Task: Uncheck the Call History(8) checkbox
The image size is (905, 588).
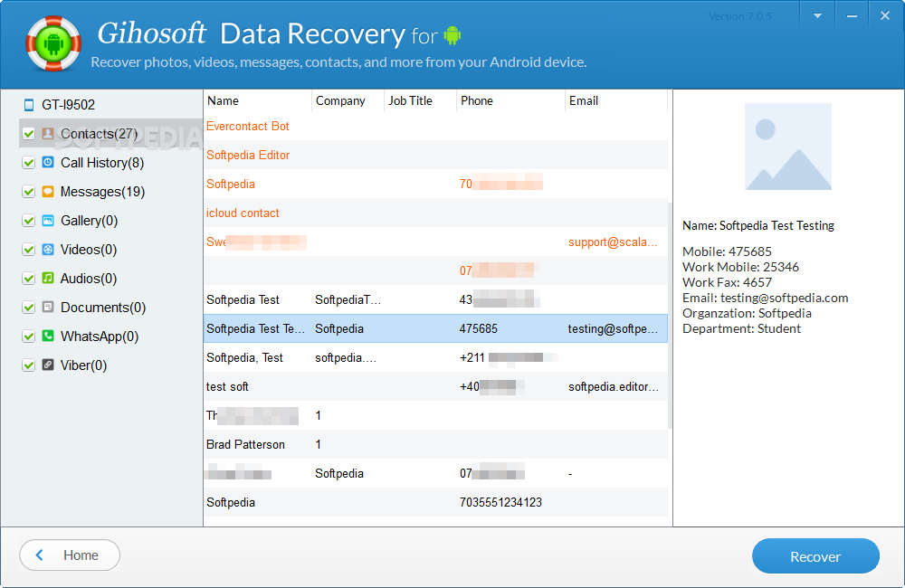Action: pyautogui.click(x=28, y=163)
